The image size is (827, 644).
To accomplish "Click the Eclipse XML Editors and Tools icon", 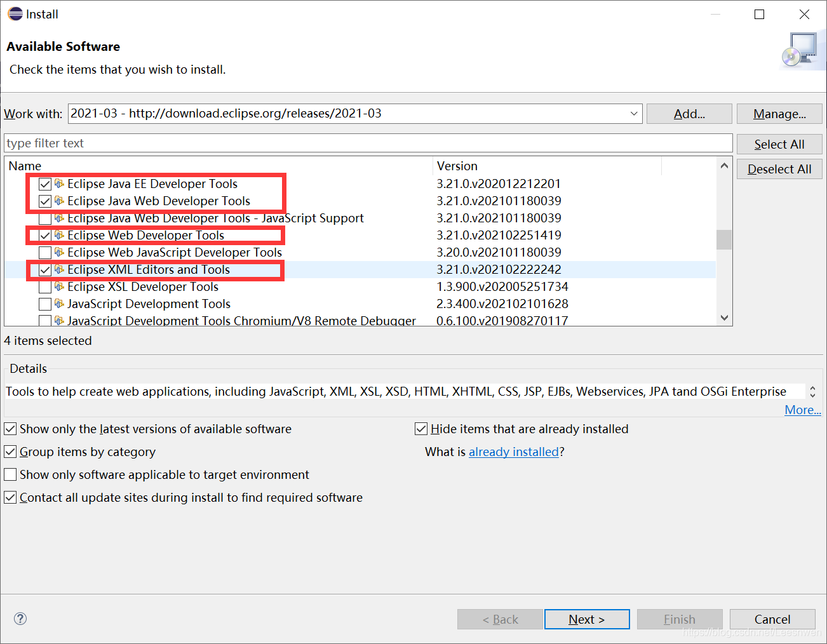I will coord(59,269).
